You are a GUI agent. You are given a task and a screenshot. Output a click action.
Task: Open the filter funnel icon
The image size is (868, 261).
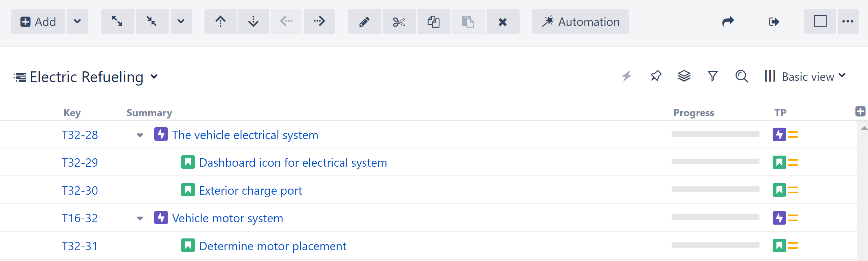click(712, 76)
